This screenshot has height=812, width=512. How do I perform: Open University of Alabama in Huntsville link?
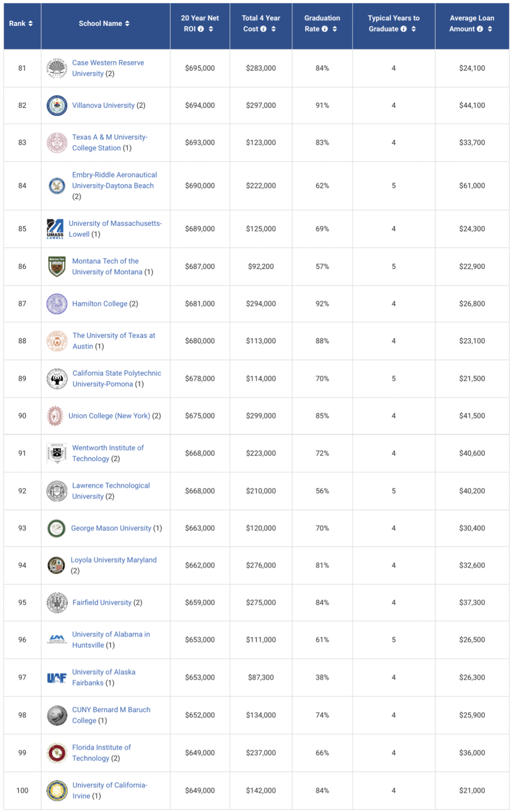[111, 639]
